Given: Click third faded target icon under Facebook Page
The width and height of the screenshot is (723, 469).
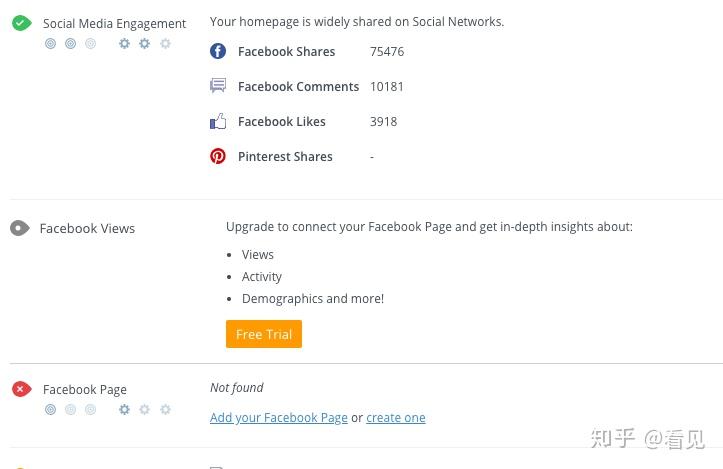Looking at the screenshot, I should coord(91,409).
